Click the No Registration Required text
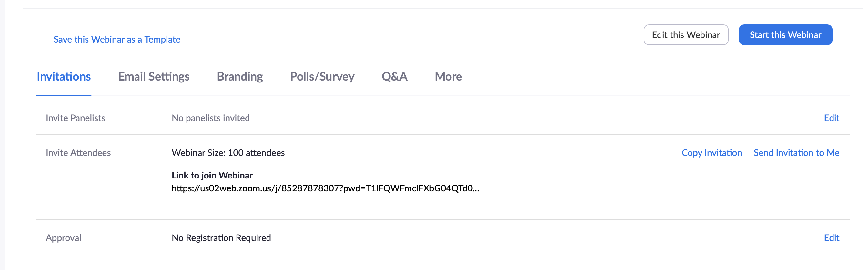868x270 pixels. click(x=221, y=238)
